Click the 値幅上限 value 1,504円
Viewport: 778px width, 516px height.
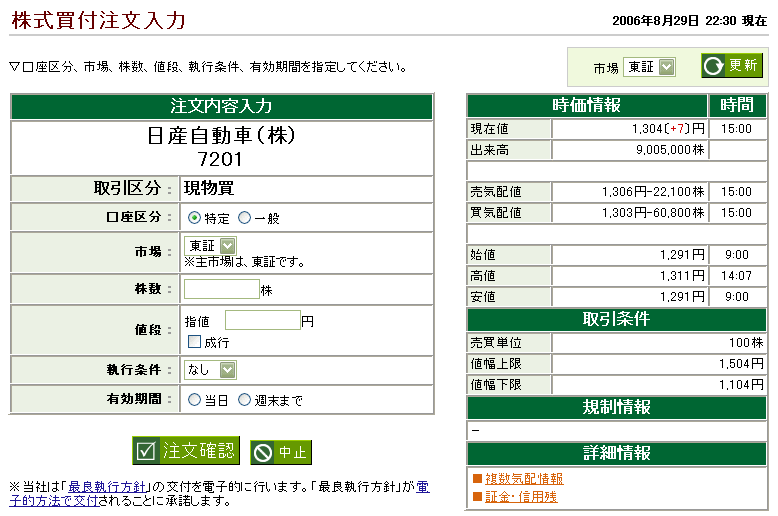point(741,364)
